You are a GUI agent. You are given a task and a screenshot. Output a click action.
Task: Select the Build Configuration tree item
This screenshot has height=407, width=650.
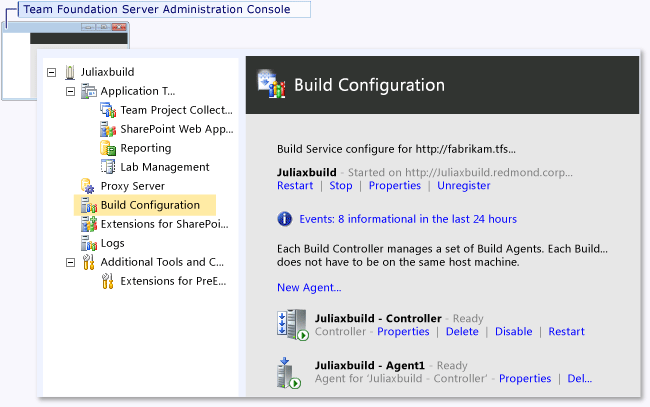click(150, 205)
